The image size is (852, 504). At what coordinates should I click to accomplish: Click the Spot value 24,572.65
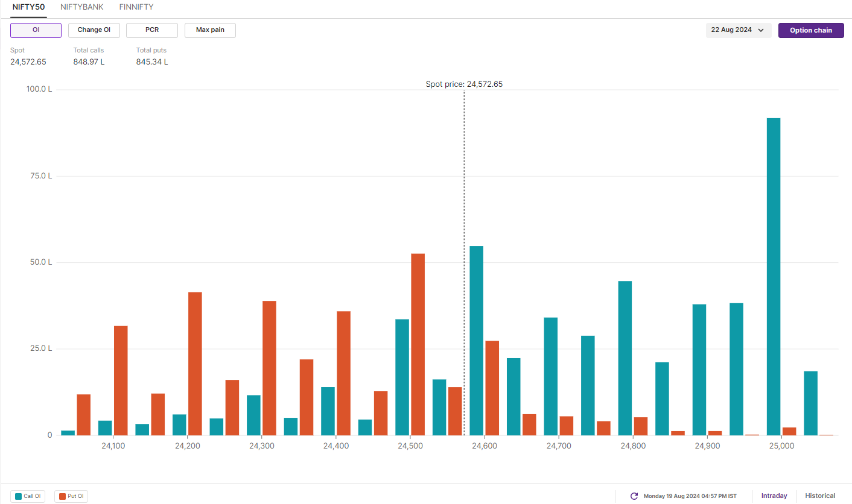[x=28, y=61]
